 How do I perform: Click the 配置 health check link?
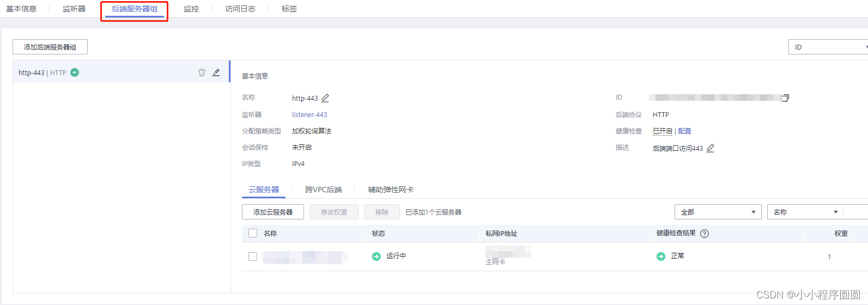(684, 131)
